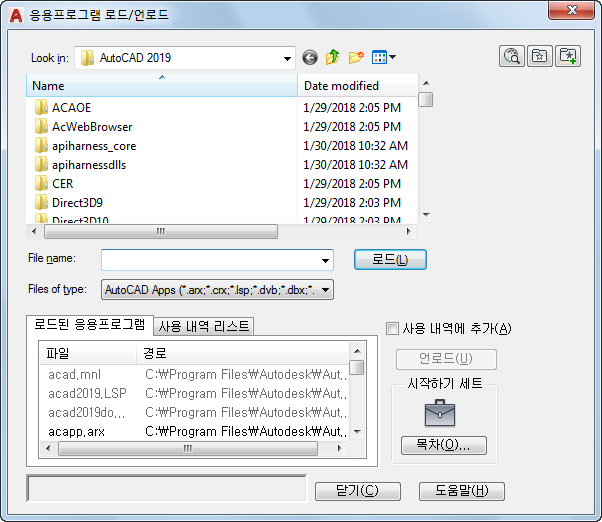Select acad2019do... in loaded list
The image size is (602, 522).
coord(86,413)
